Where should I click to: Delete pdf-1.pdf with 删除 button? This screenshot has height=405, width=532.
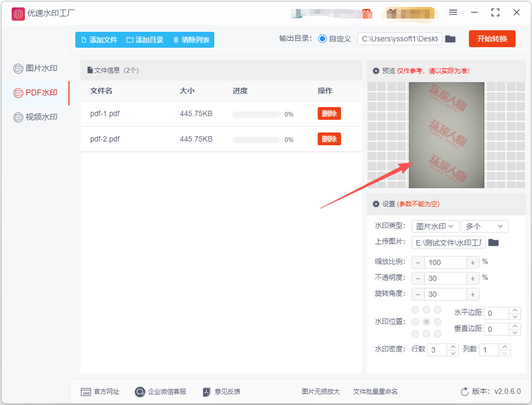tap(329, 113)
